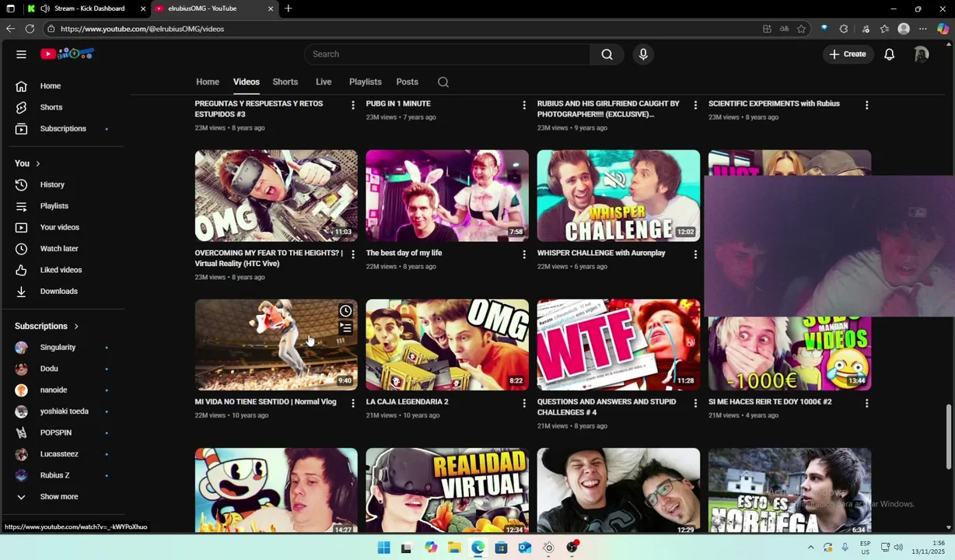Open Subscriptions in sidebar
The image size is (955, 560).
click(x=62, y=129)
